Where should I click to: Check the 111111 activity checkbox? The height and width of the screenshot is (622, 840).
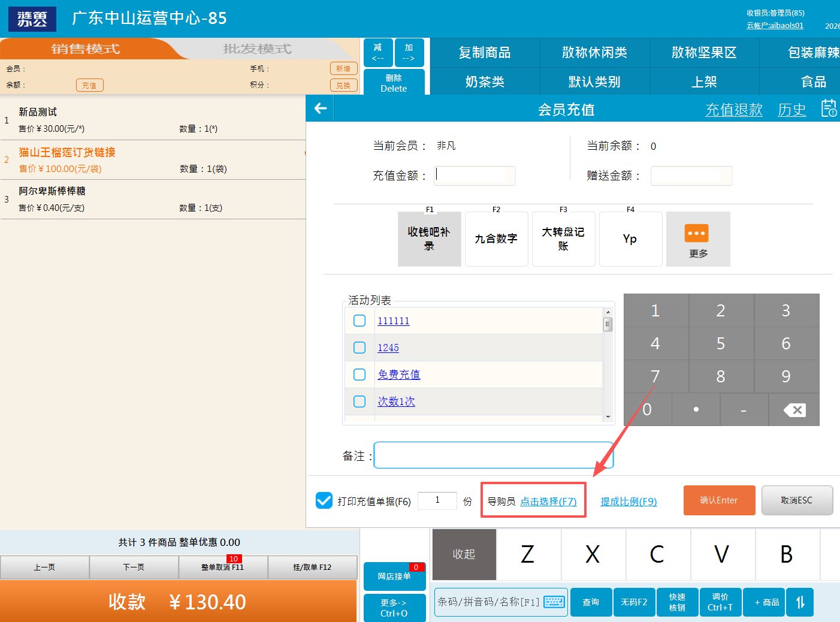pos(359,321)
